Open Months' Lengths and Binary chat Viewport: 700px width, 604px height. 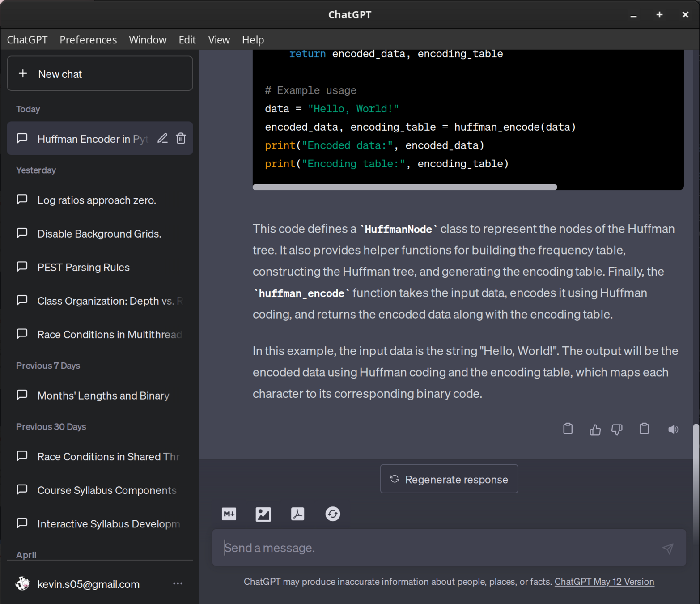(100, 396)
